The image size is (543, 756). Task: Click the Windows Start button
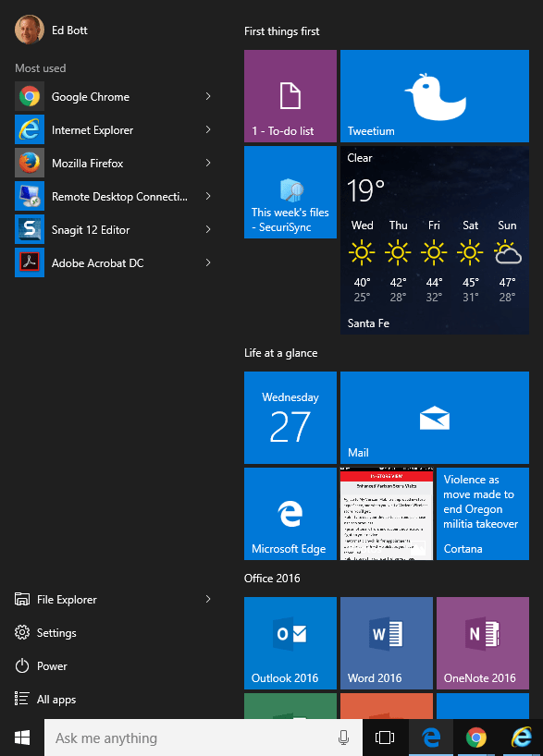[x=22, y=738]
